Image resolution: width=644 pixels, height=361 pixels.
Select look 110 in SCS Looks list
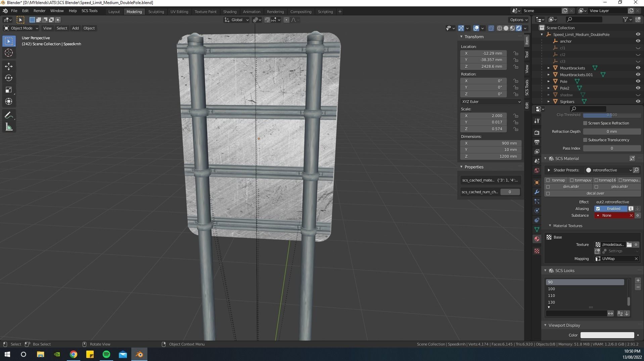pos(584,296)
